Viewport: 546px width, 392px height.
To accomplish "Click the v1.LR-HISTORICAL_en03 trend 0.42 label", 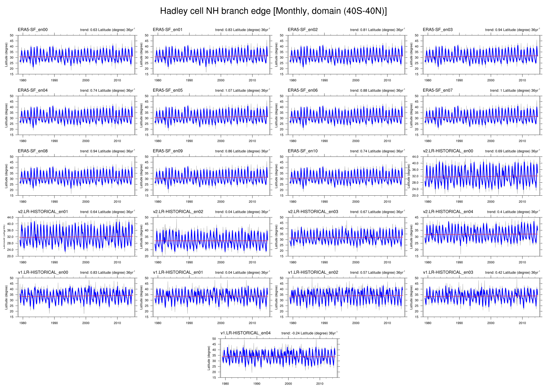I will [512, 272].
